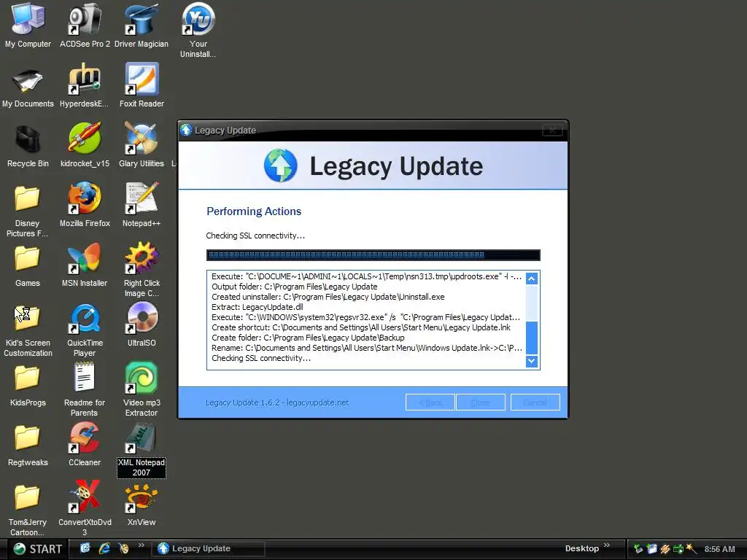The width and height of the screenshot is (747, 560).
Task: Launch Internet Explorer from Quick Launch
Action: (x=104, y=548)
